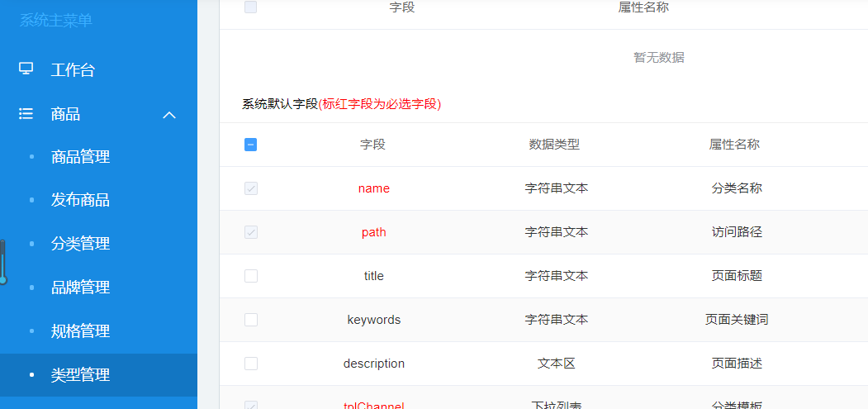Image resolution: width=868 pixels, height=409 pixels.
Task: Toggle select-all checkbox in top table header
Action: 251,7
